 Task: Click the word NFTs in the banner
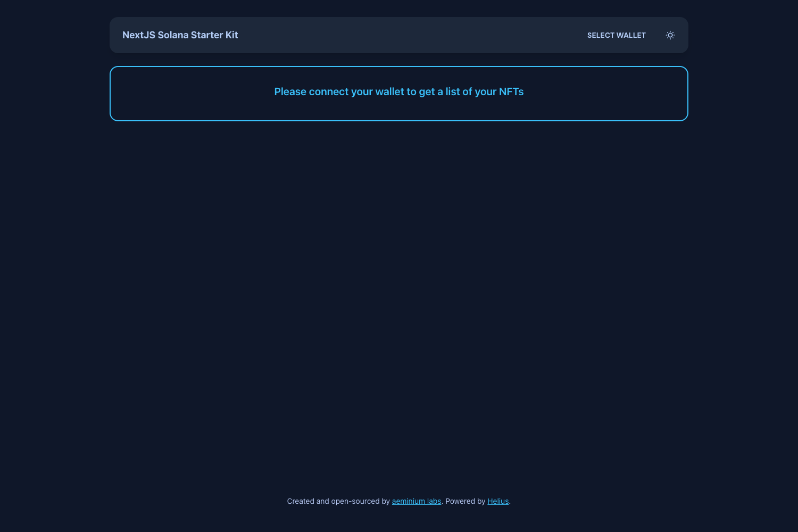(511, 92)
